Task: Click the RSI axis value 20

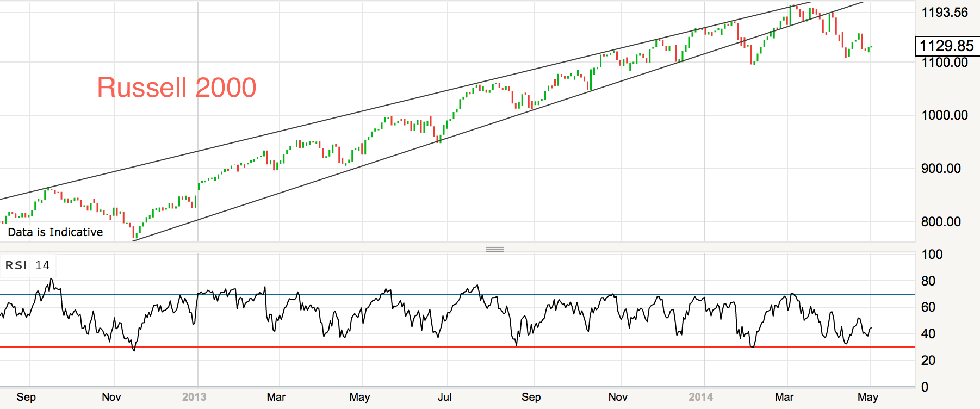Action: point(928,361)
